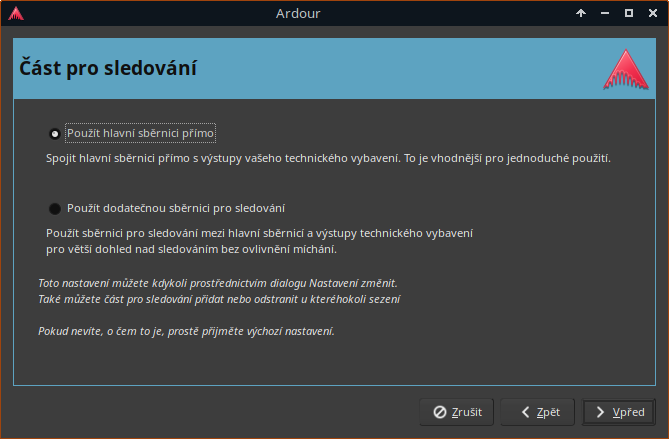
Task: Click the 'Ardour' window title text
Action: tap(298, 14)
